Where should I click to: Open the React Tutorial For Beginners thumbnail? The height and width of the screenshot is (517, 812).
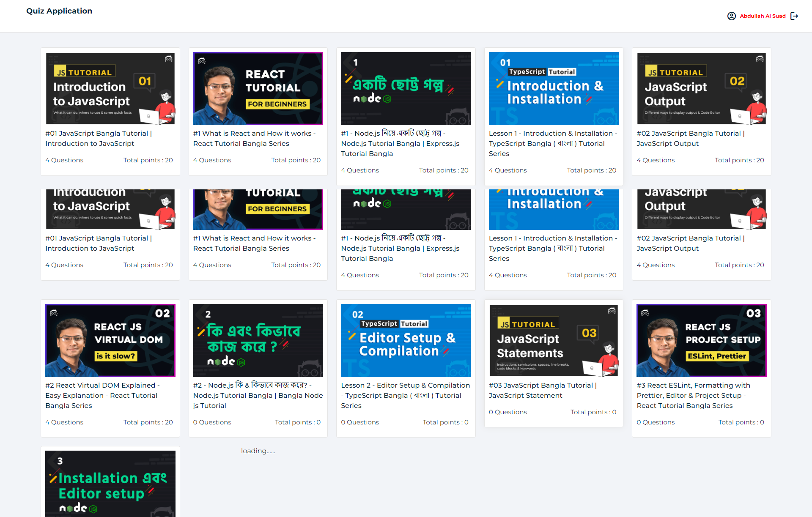pyautogui.click(x=258, y=88)
